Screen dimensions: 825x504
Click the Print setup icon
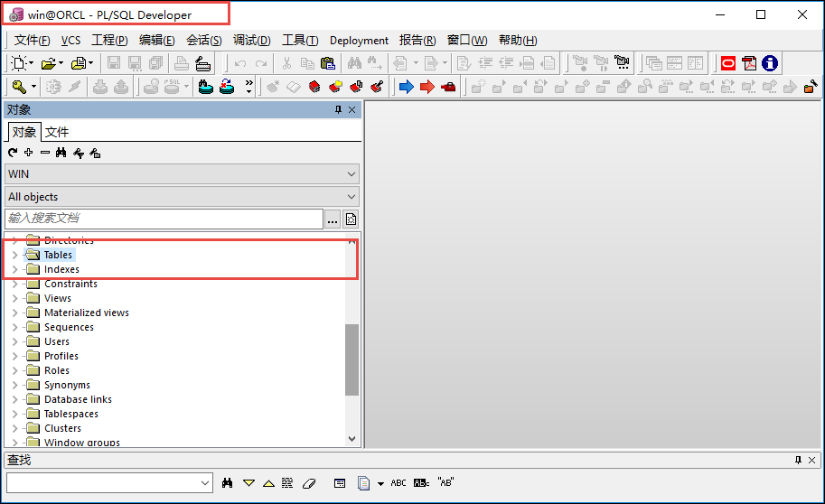click(x=202, y=63)
